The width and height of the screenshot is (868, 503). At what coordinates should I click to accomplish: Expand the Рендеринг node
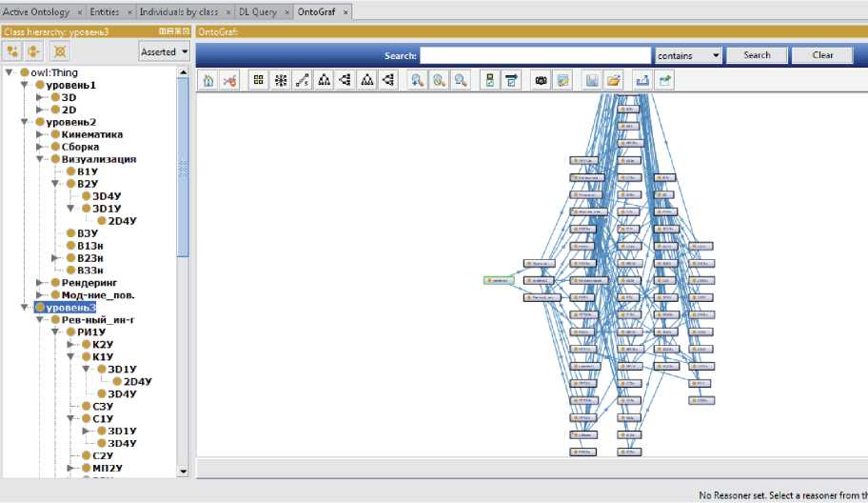pyautogui.click(x=39, y=283)
